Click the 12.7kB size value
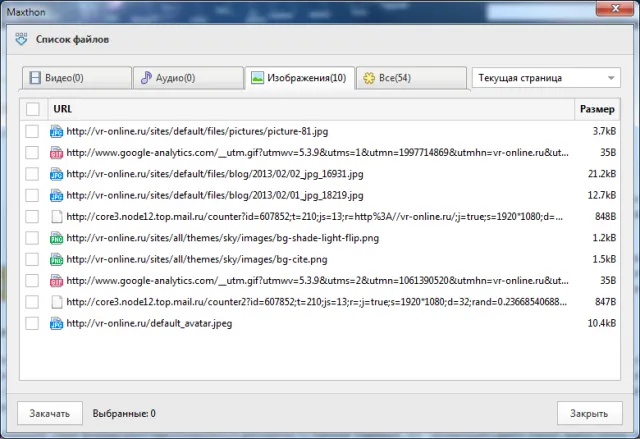 tap(602, 195)
